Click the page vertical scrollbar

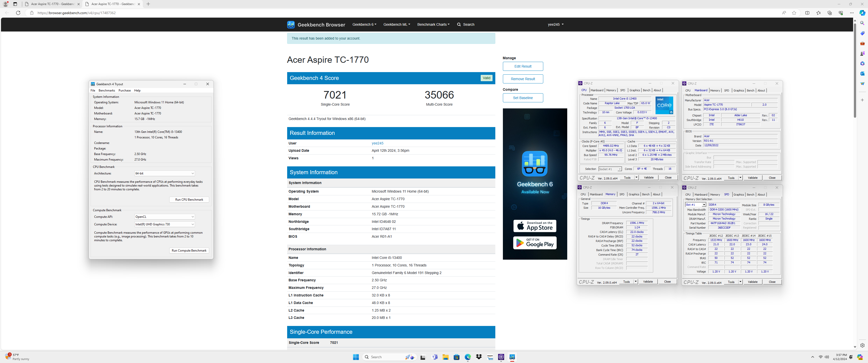(855, 70)
